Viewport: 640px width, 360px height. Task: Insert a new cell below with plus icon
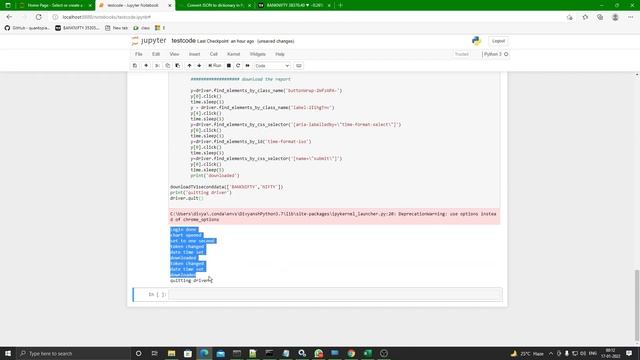pyautogui.click(x=146, y=66)
